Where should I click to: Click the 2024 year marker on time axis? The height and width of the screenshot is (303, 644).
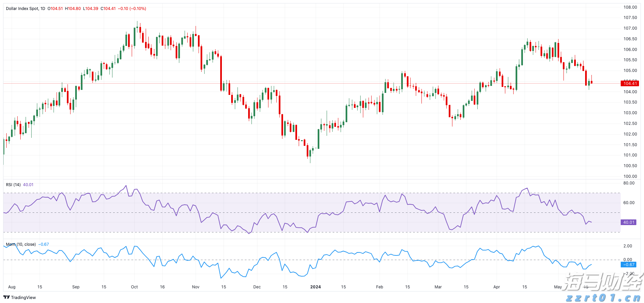click(x=315, y=287)
